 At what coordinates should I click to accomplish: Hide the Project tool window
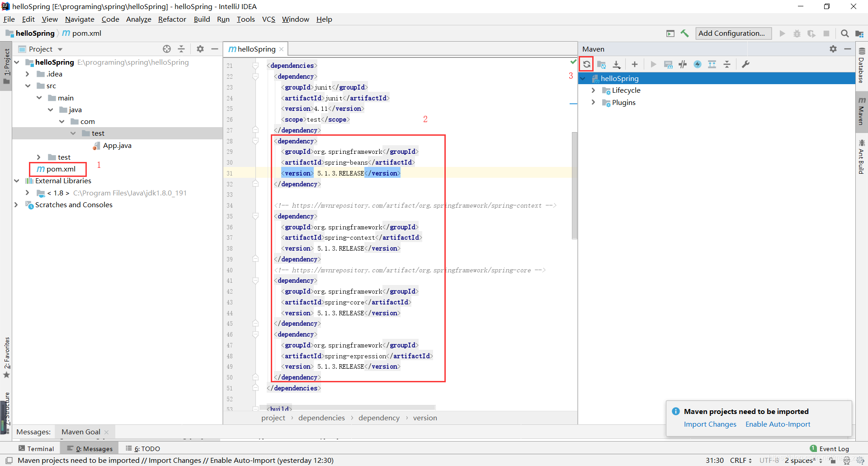[215, 49]
